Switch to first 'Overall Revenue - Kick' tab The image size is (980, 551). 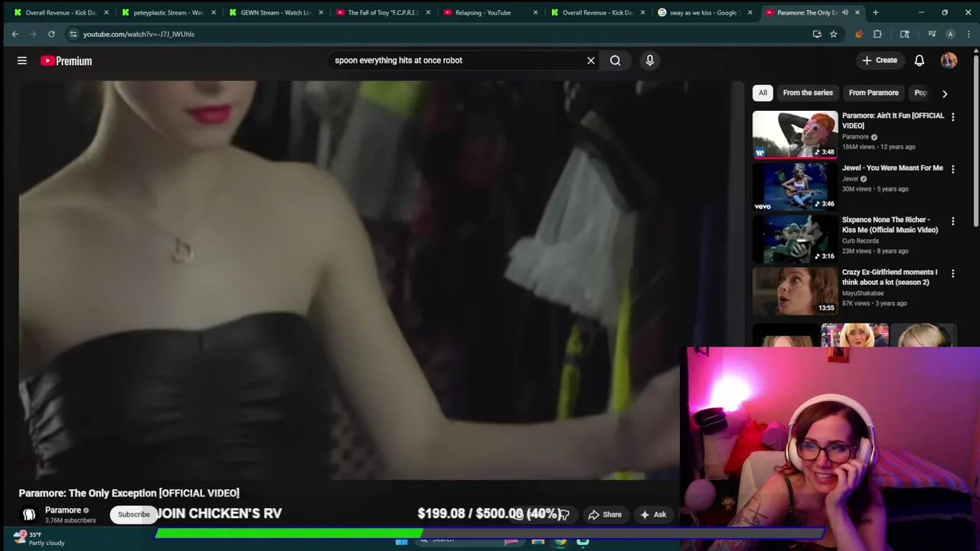pos(60,12)
